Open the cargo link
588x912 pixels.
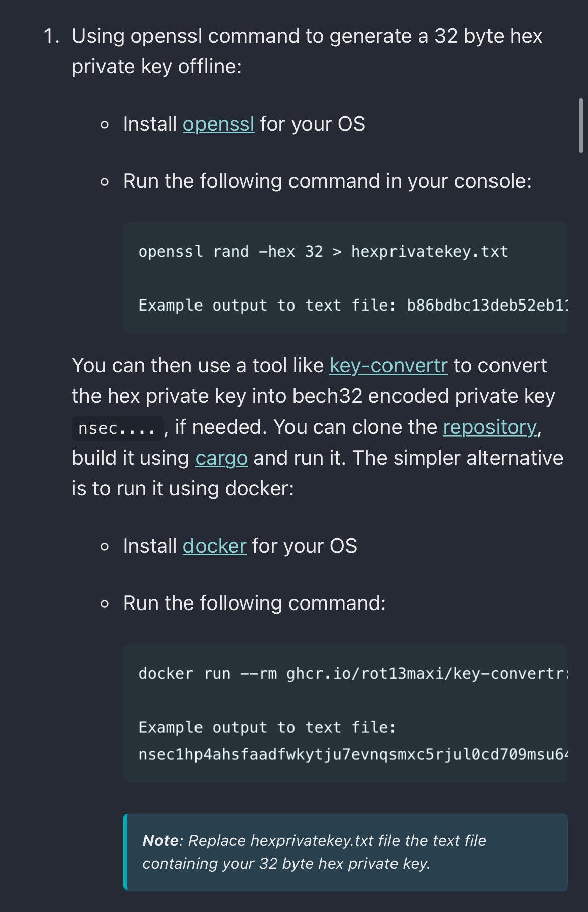[x=222, y=458]
